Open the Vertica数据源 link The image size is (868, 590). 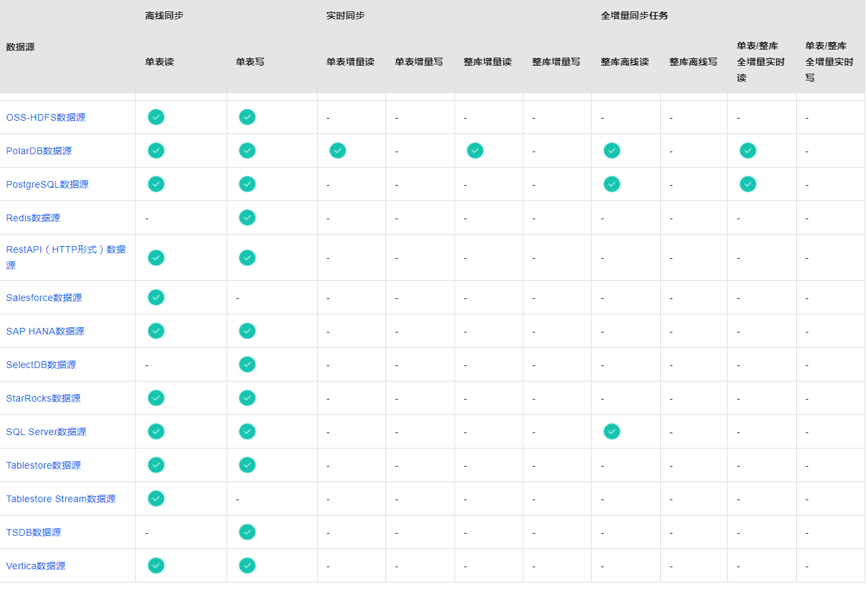coord(36,566)
